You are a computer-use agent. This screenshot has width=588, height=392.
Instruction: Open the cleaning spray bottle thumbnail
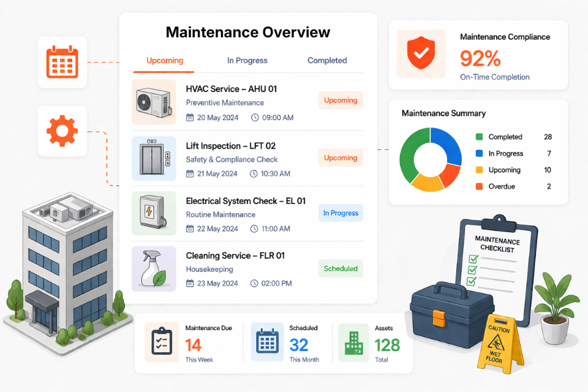point(154,269)
